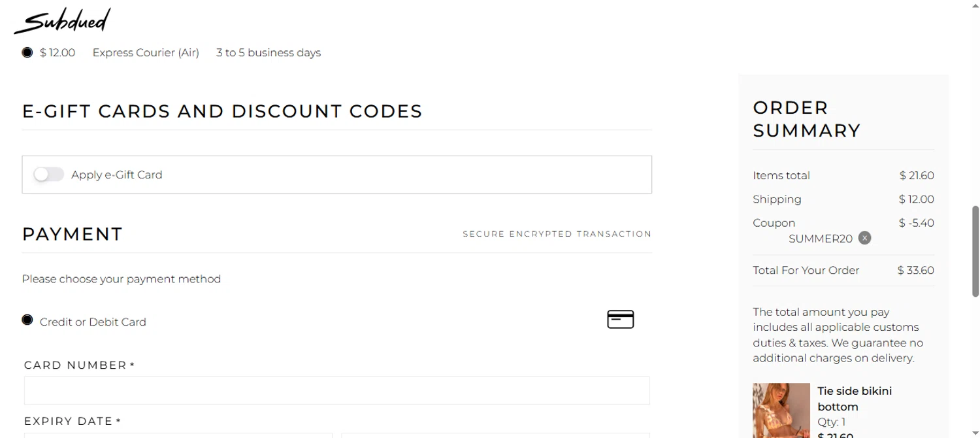Select the $12.00 Express Courier radio button
980x438 pixels.
point(27,52)
